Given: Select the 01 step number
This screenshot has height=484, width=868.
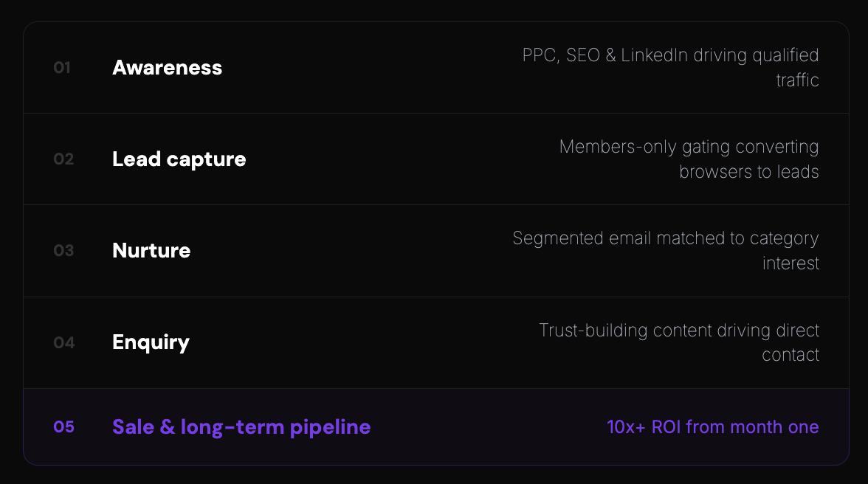Looking at the screenshot, I should point(62,68).
